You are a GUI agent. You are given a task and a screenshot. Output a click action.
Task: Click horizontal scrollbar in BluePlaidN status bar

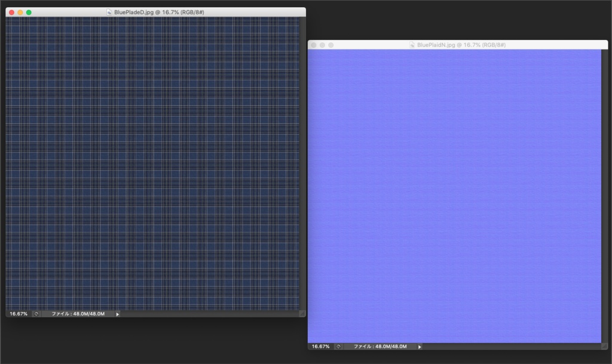(512, 347)
